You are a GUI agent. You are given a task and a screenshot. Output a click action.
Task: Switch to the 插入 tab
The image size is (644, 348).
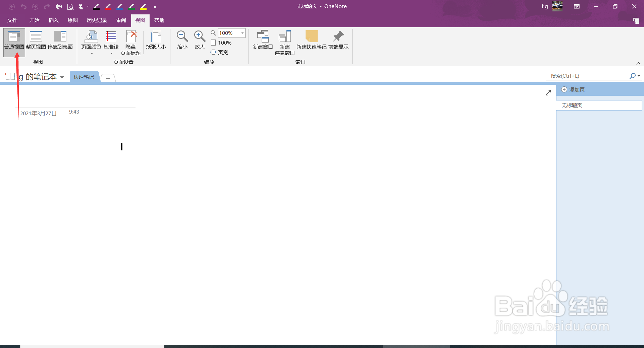(54, 20)
